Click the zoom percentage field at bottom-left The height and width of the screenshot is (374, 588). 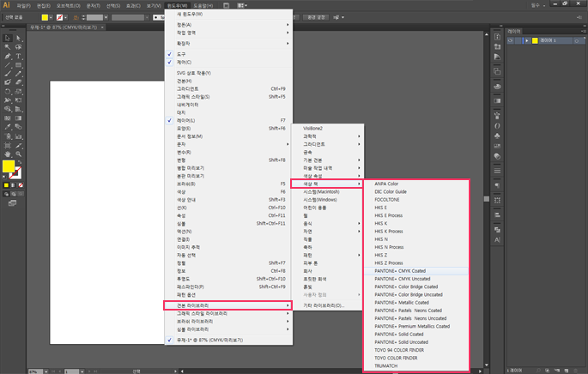click(36, 371)
